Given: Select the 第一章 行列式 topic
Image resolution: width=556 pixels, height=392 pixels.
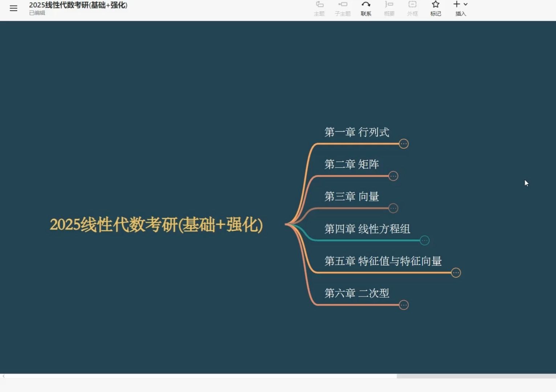Looking at the screenshot, I should pyautogui.click(x=357, y=132).
